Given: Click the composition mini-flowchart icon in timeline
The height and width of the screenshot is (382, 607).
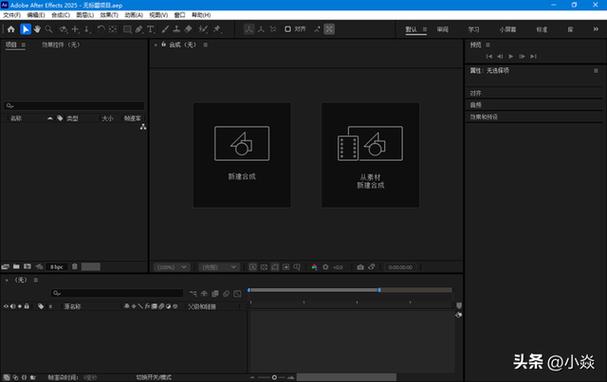Looking at the screenshot, I should tap(192, 294).
